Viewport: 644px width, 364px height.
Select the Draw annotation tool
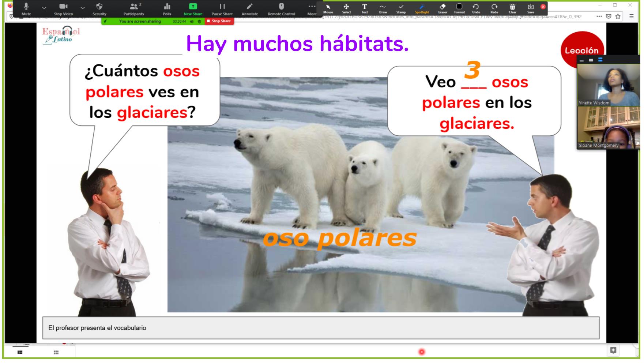[383, 8]
